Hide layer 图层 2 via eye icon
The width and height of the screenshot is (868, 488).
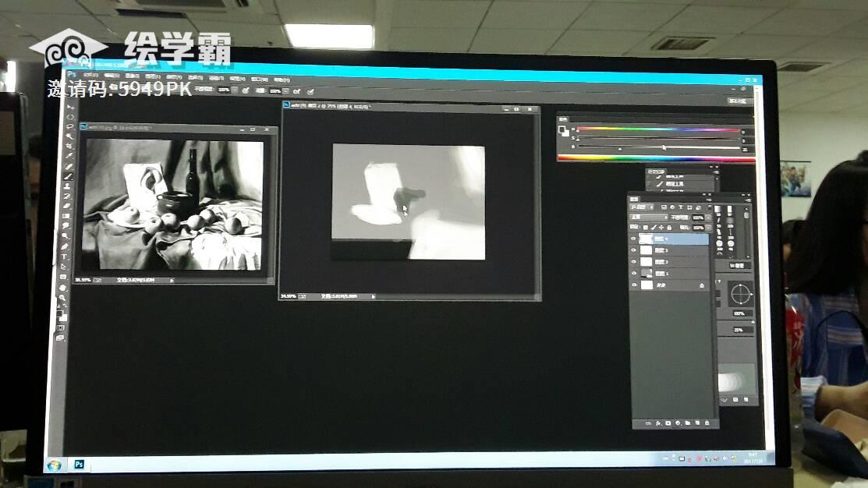coord(633,262)
